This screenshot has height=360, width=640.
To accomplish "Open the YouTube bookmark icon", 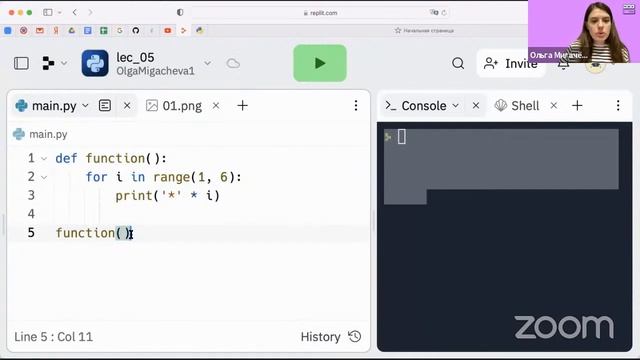I will [x=167, y=30].
